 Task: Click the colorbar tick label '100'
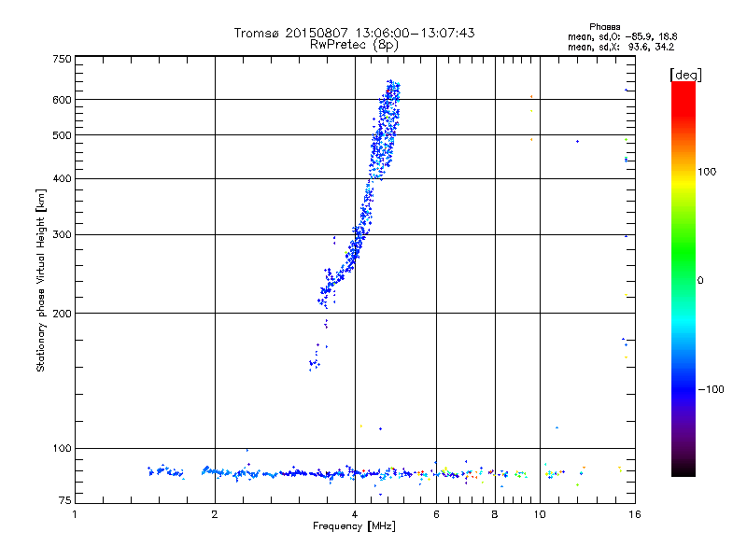(707, 172)
